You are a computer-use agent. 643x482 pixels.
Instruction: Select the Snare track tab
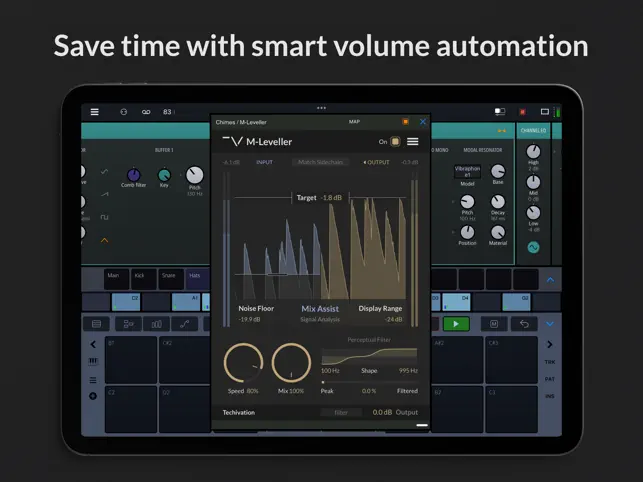pyautogui.click(x=171, y=279)
